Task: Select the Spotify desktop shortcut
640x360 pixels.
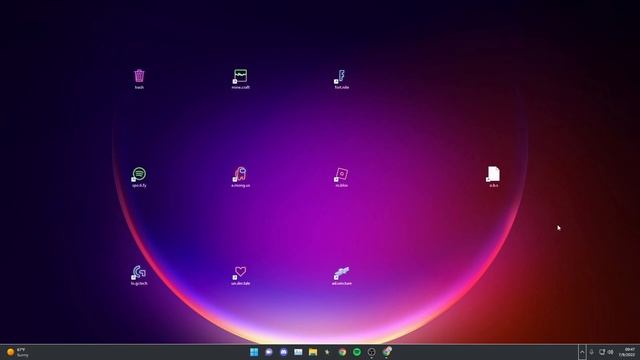Action: pyautogui.click(x=139, y=177)
